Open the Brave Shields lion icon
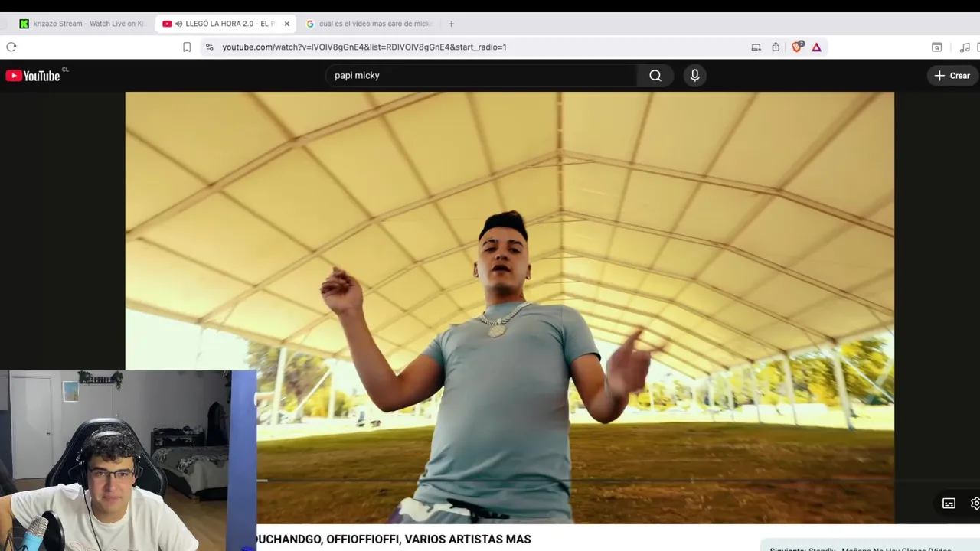This screenshot has width=980, height=551. pyautogui.click(x=797, y=47)
